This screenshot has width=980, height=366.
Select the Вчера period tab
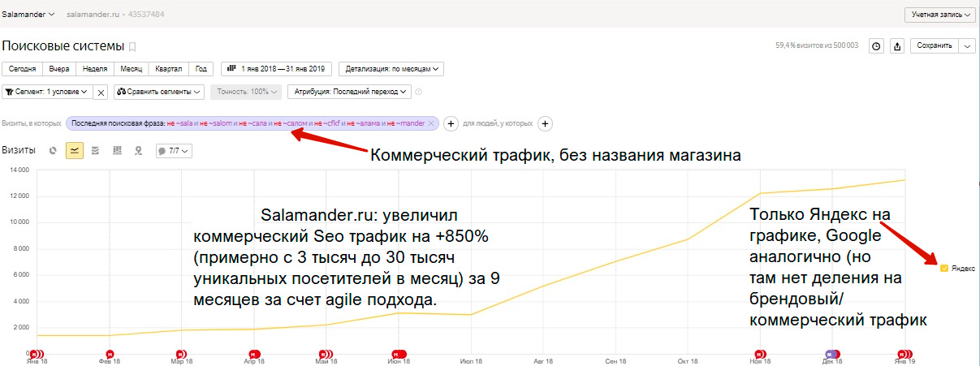pos(59,69)
